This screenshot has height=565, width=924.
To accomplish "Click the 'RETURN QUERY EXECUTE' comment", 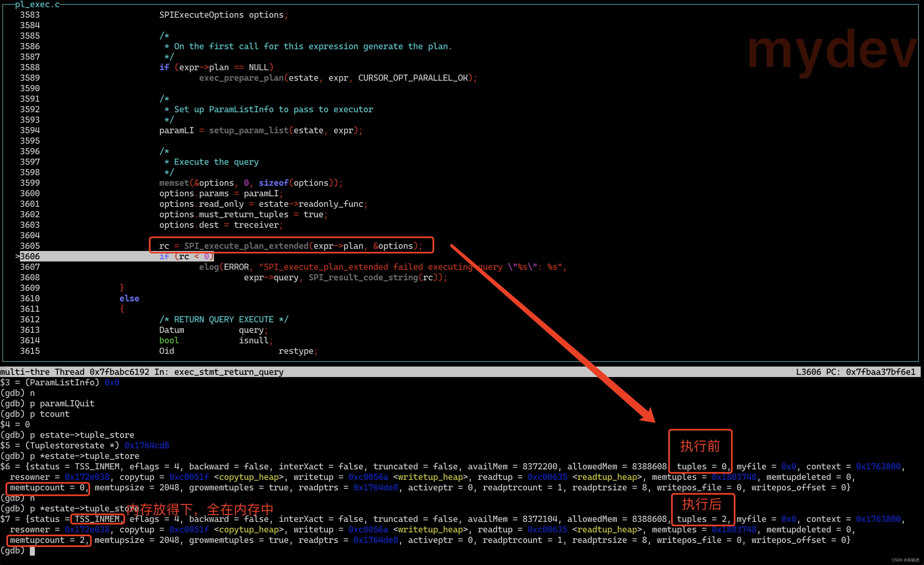I will click(x=223, y=319).
